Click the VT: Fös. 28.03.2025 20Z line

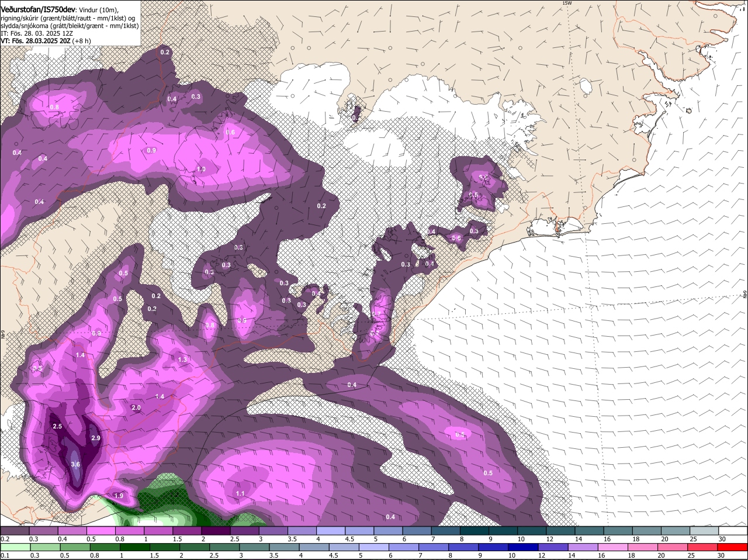click(46, 42)
